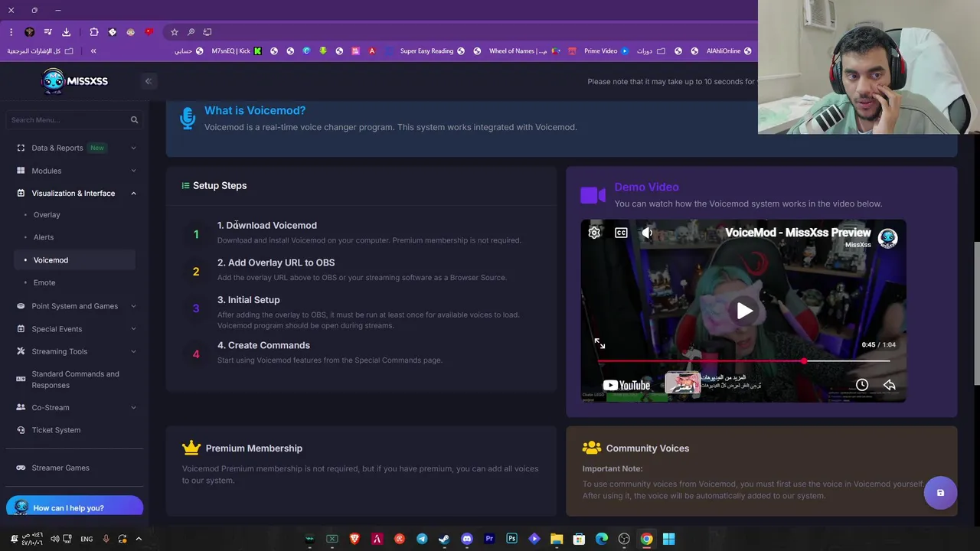Open Steam from the taskbar
Screen dimensions: 980x551
pyautogui.click(x=444, y=539)
